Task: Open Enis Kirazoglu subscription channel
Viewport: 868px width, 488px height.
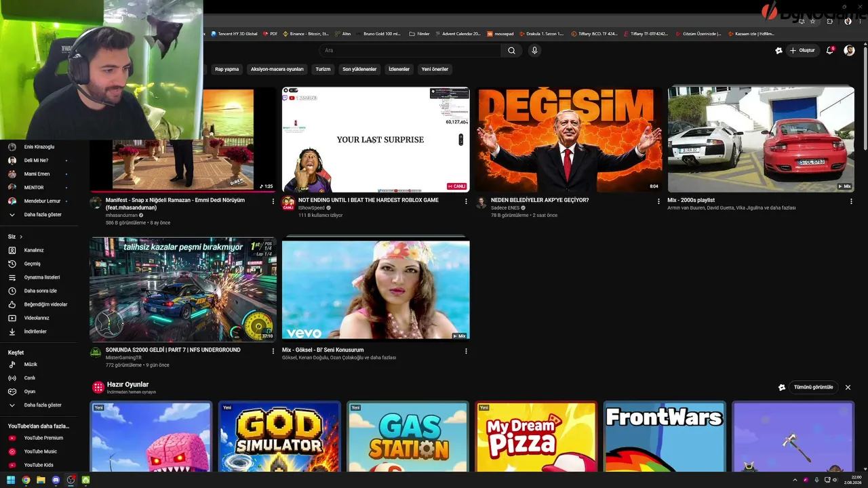Action: pos(41,147)
